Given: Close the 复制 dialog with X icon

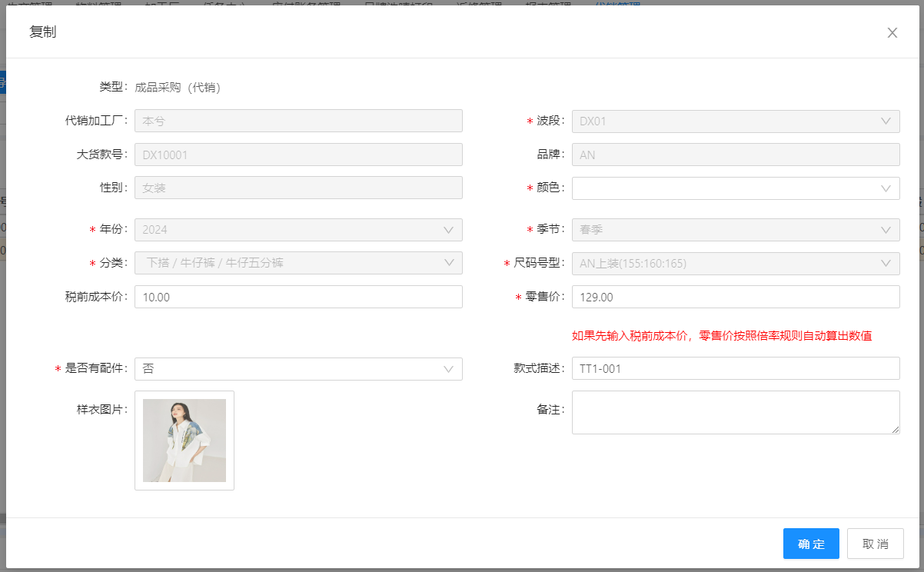Looking at the screenshot, I should click(x=892, y=33).
